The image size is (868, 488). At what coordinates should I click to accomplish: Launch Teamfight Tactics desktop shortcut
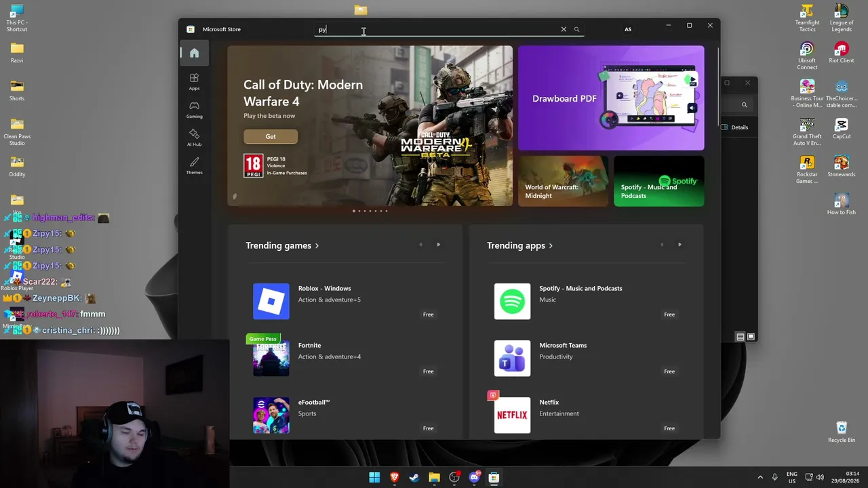click(x=807, y=18)
